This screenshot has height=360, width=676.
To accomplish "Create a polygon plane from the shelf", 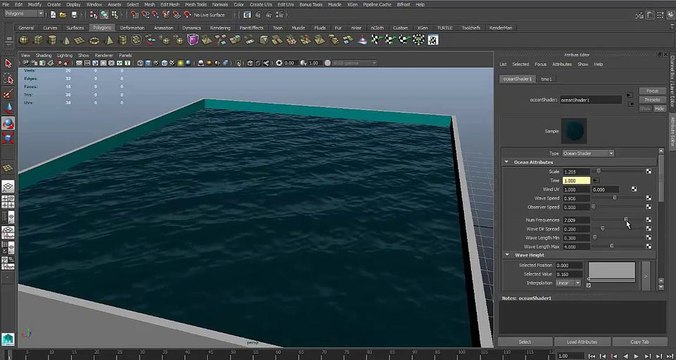I will tap(80, 41).
